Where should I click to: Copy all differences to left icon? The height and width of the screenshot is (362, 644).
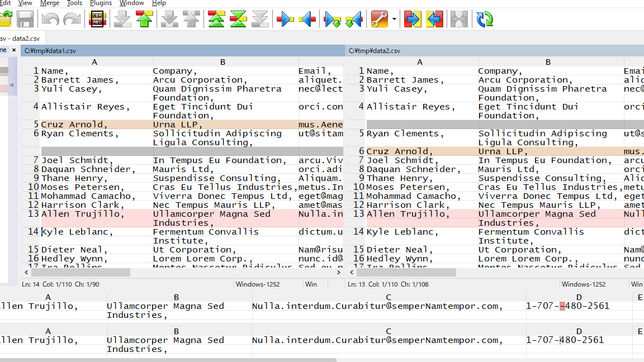point(434,20)
